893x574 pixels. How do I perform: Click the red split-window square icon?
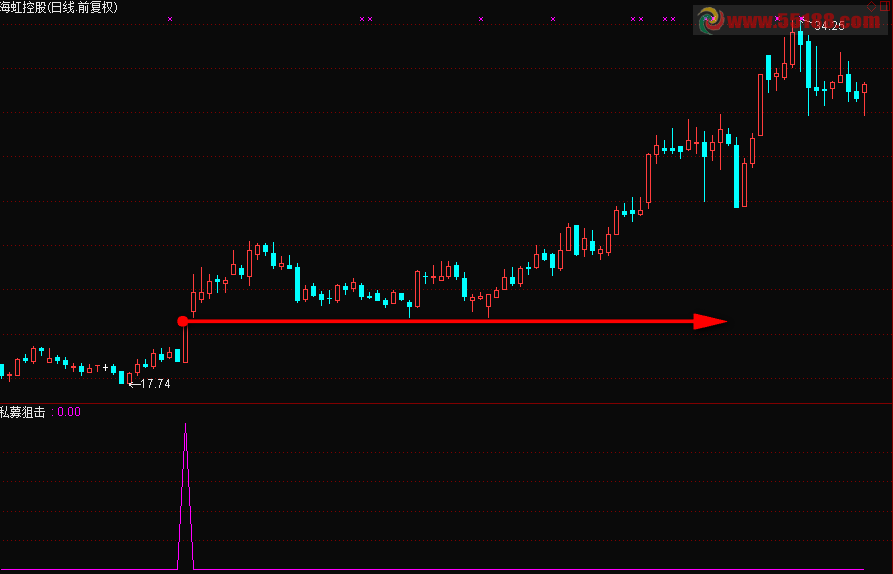[885, 7]
